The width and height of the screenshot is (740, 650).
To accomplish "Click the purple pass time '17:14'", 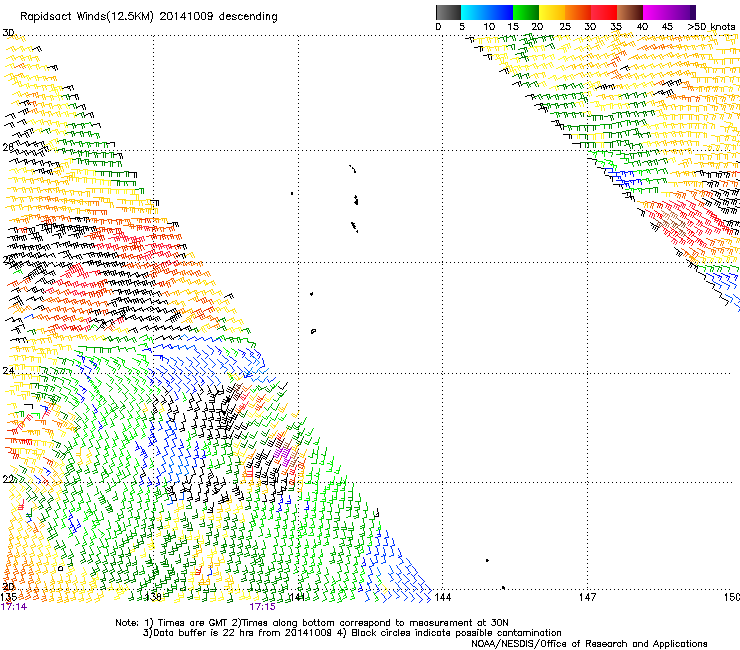I will coord(14,607).
